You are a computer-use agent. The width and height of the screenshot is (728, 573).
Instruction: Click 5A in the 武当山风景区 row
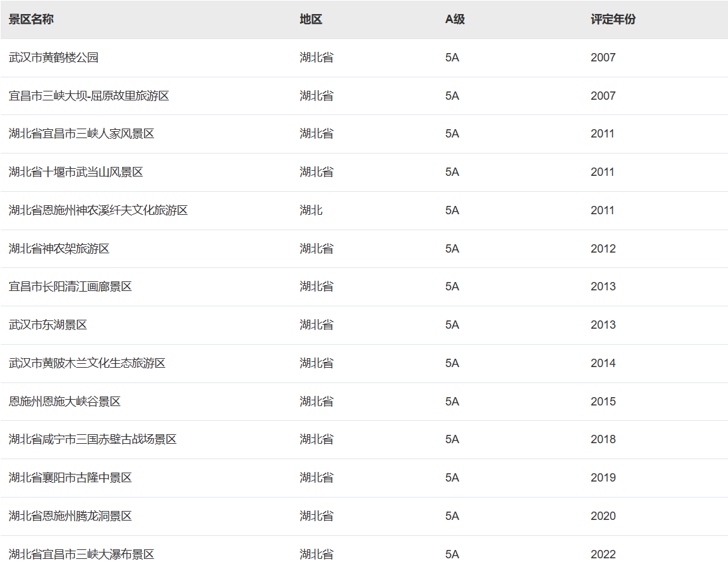pyautogui.click(x=452, y=172)
